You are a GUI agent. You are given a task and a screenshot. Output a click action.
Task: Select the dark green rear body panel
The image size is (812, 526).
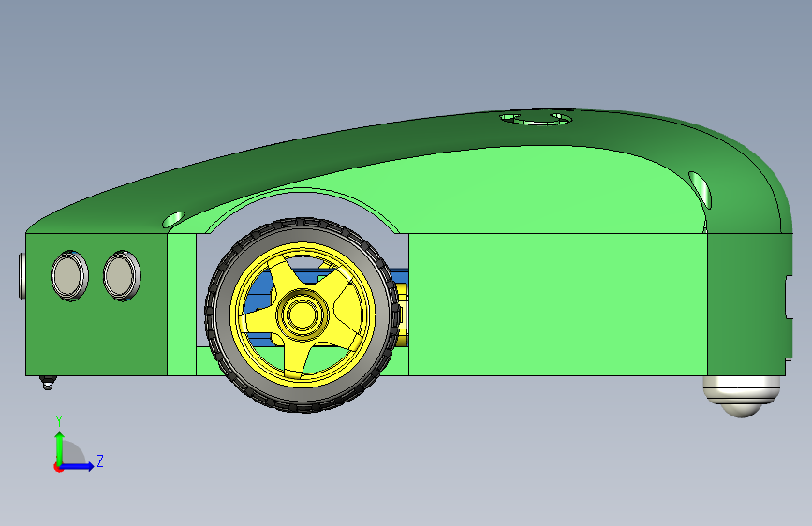tap(746, 304)
